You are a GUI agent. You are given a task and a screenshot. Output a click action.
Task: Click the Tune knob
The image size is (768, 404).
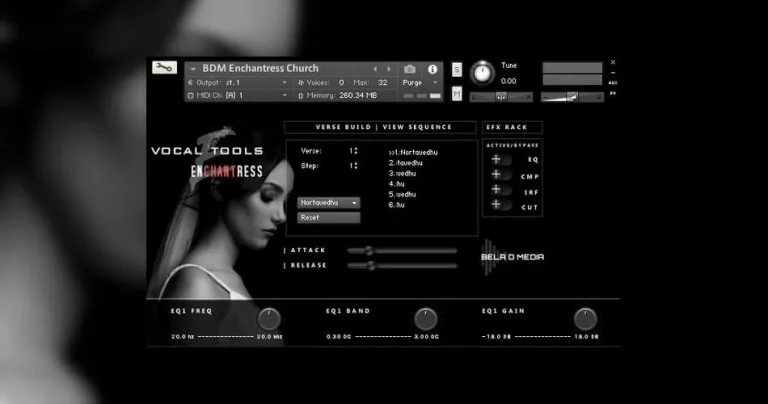[482, 73]
